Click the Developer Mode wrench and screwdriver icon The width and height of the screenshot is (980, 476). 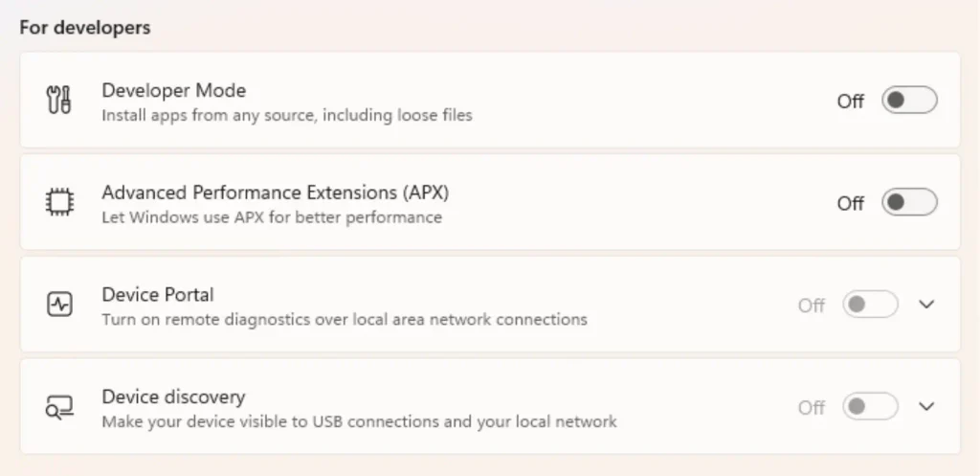pos(59,100)
